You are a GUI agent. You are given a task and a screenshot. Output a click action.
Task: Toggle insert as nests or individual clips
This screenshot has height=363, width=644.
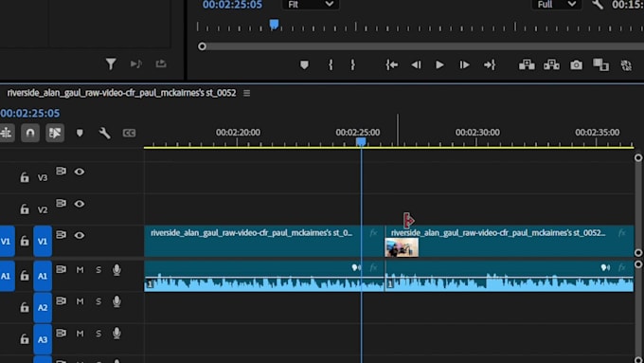7,133
